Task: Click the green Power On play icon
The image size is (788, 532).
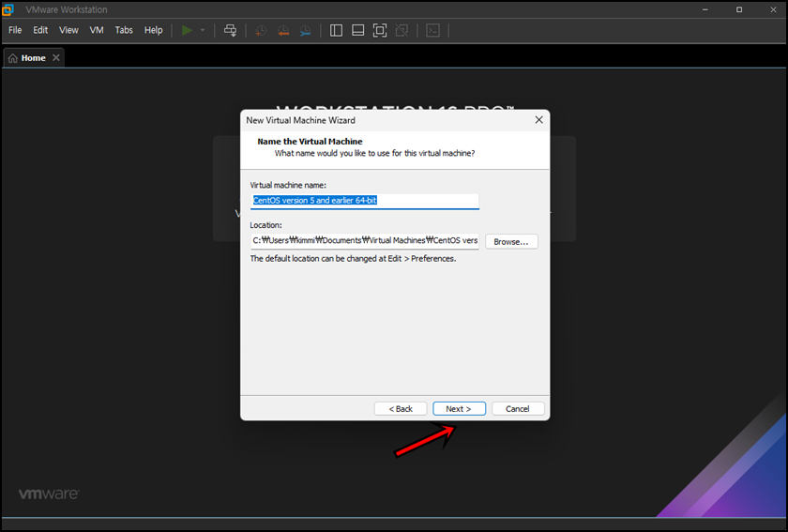Action: tap(187, 30)
